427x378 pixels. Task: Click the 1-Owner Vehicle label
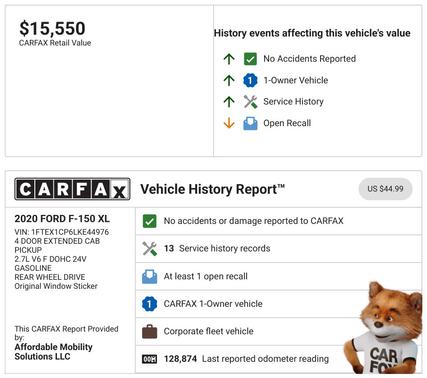pyautogui.click(x=296, y=80)
